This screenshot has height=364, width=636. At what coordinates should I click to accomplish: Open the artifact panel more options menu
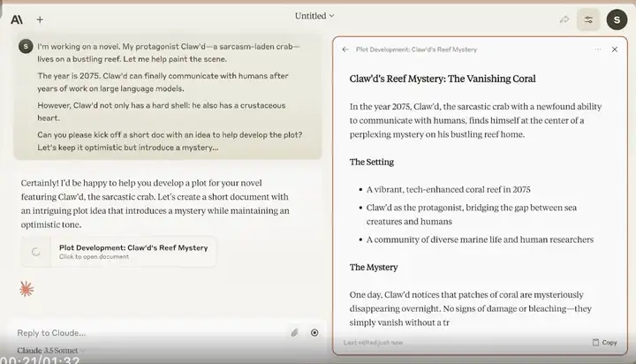[598, 49]
